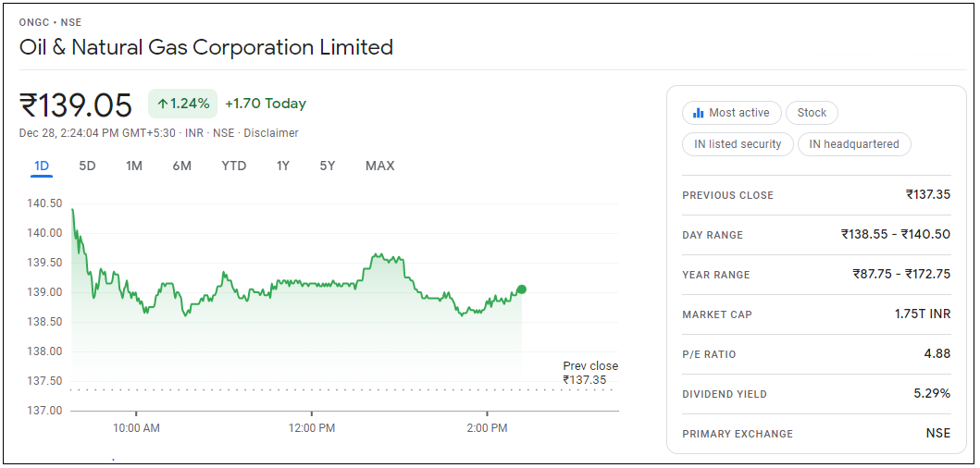Click the YEAR RANGE label
The width and height of the screenshot is (980, 468).
tap(716, 275)
